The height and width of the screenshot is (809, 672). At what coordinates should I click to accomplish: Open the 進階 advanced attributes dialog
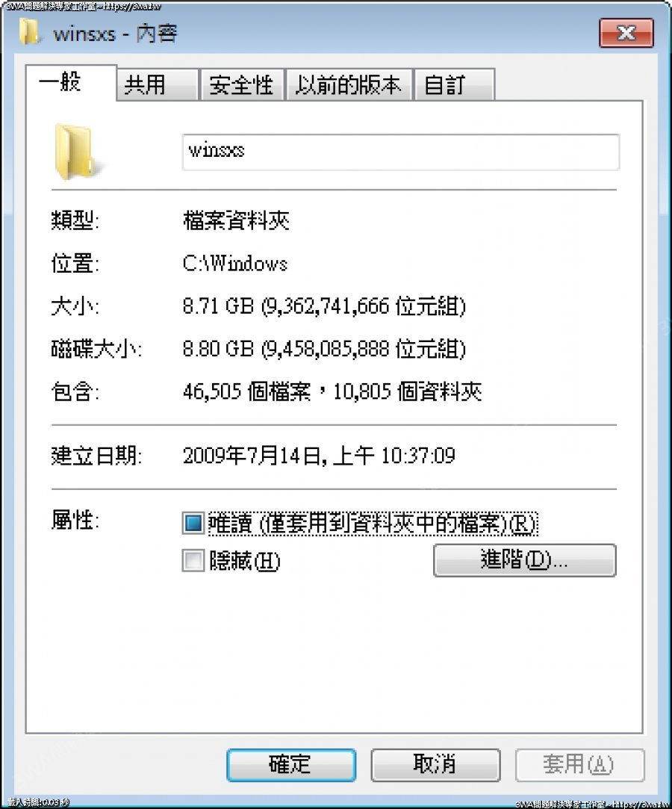click(524, 560)
